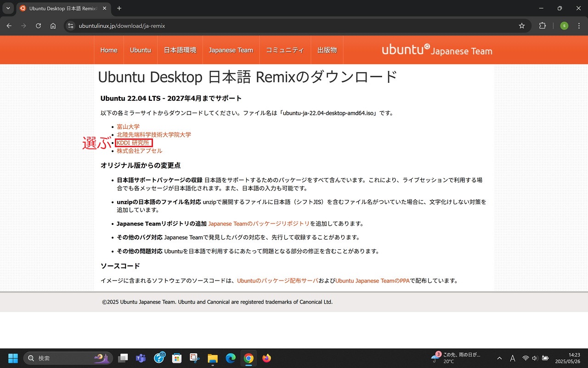This screenshot has width=588, height=368.
Task: Reload the page with refresh icon
Action: [x=39, y=26]
